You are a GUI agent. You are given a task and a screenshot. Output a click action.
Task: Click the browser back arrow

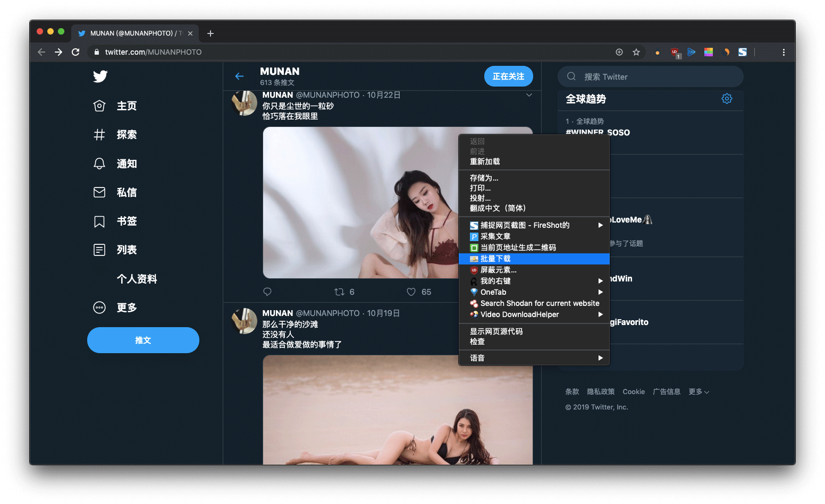click(x=41, y=52)
